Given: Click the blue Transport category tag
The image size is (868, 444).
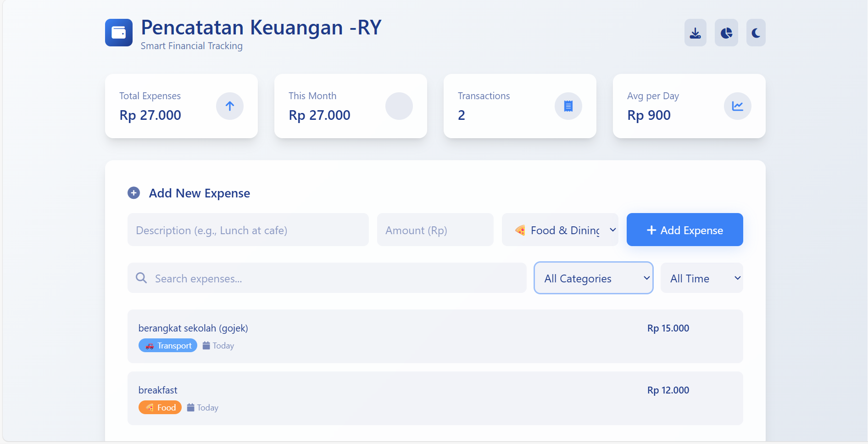Looking at the screenshot, I should [168, 345].
